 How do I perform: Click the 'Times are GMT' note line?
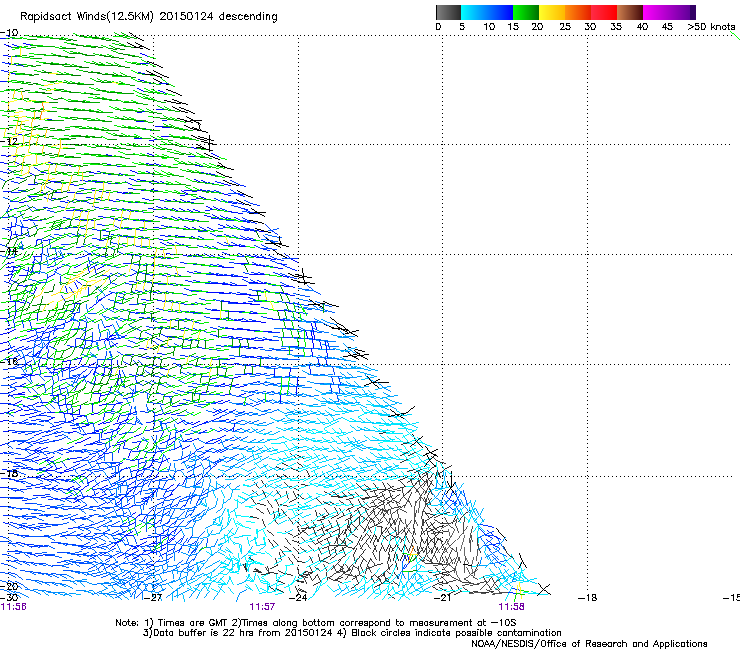pyautogui.click(x=316, y=623)
